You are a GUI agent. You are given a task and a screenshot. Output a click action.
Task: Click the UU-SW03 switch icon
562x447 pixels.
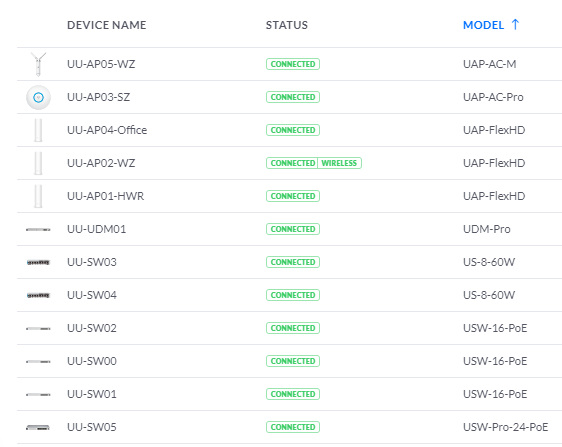(38, 262)
